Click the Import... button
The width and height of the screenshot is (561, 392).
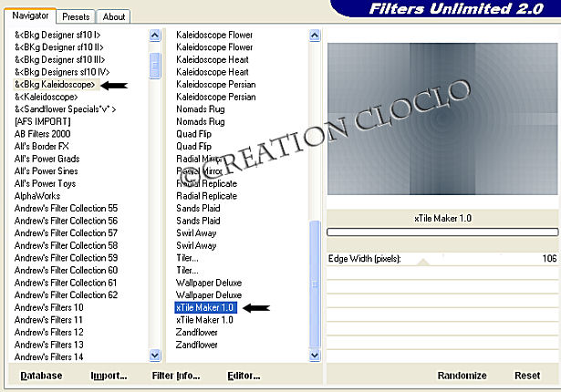coord(109,376)
